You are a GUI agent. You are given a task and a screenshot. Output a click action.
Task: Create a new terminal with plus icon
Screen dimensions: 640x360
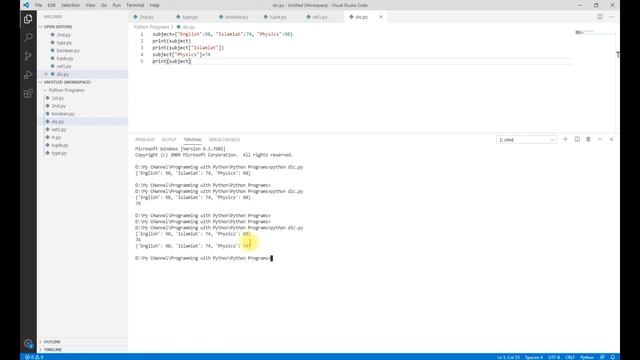pyautogui.click(x=565, y=140)
